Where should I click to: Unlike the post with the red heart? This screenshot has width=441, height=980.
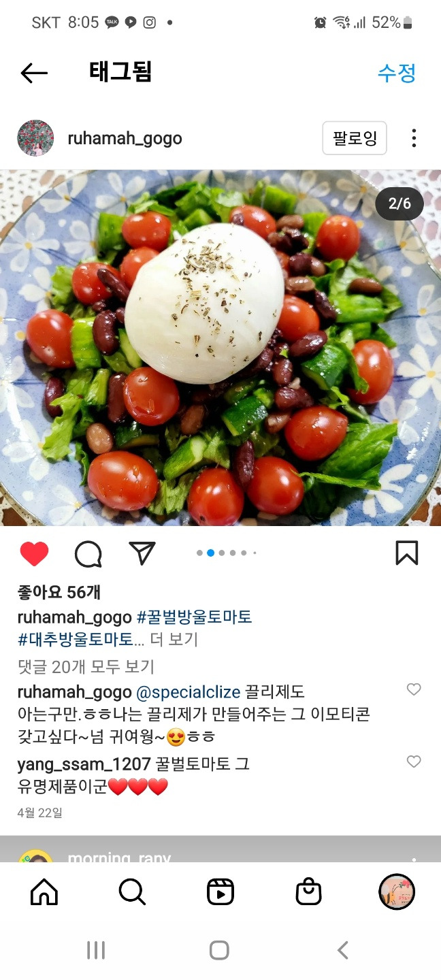34,554
